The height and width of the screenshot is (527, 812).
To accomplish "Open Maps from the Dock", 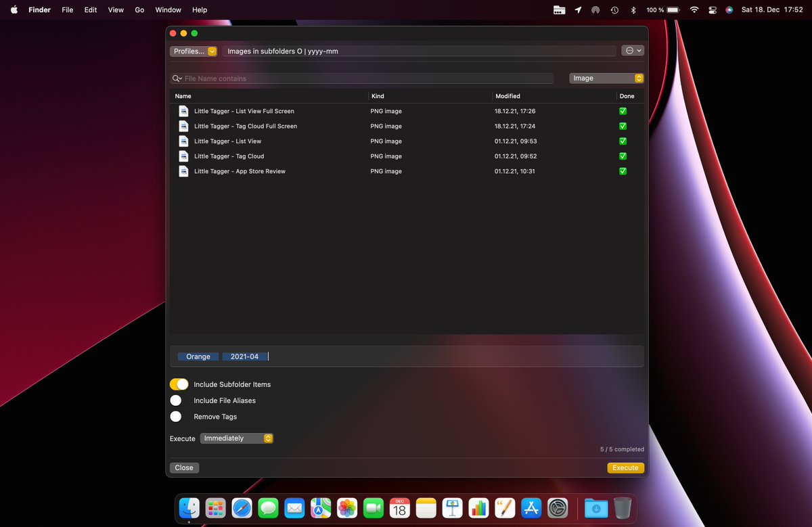I will click(x=321, y=507).
